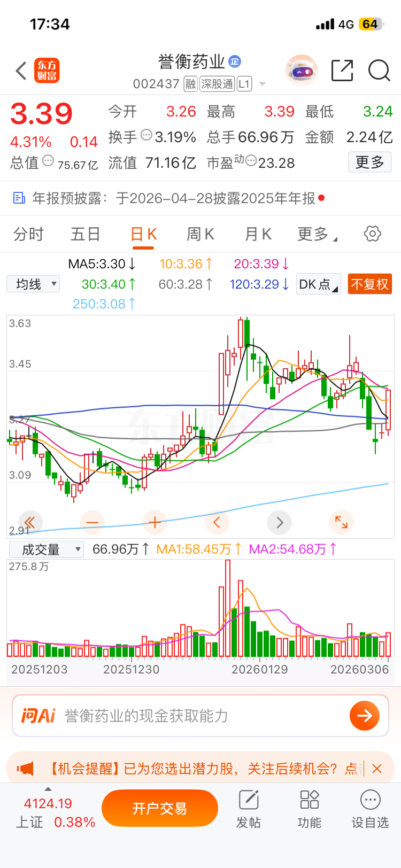Open chart settings gear icon

click(x=372, y=234)
